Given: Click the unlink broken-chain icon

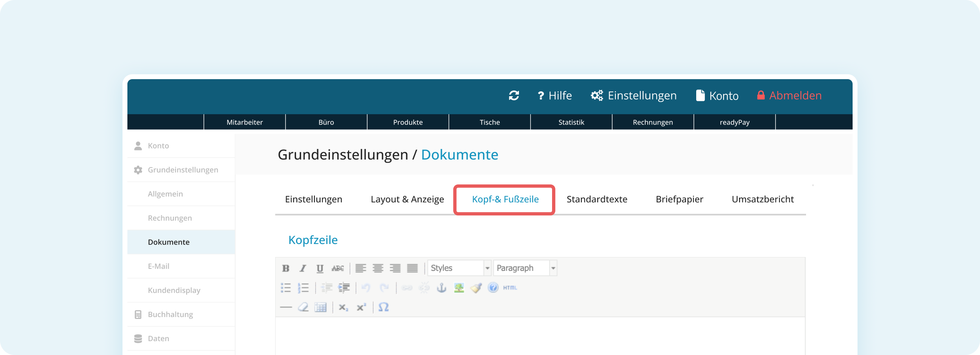Looking at the screenshot, I should (x=424, y=288).
